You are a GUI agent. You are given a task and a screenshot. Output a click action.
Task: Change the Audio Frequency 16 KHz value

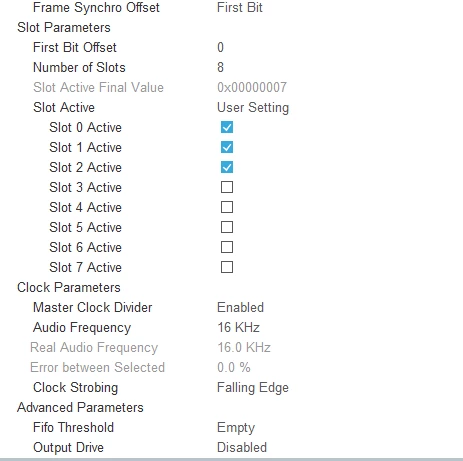point(238,327)
